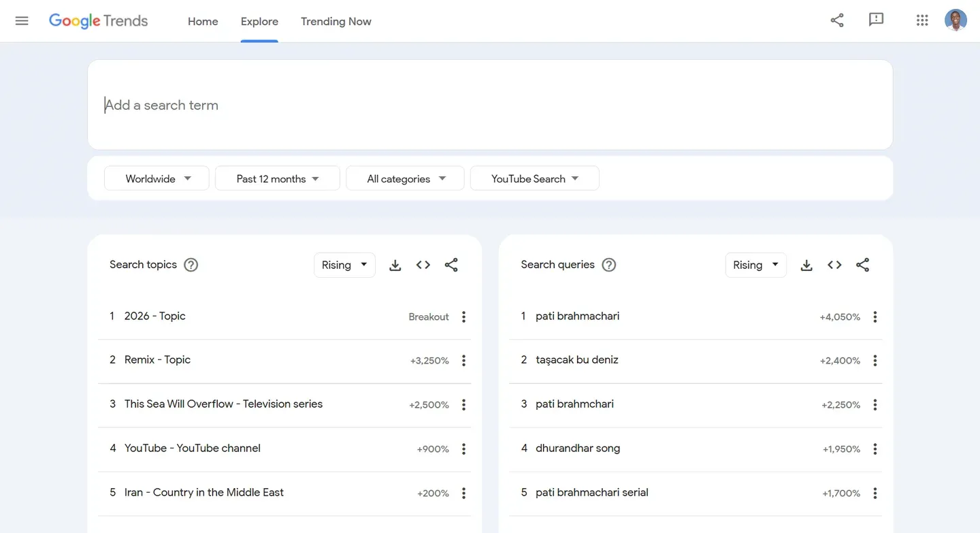Click the +4,050% growth value

(840, 317)
